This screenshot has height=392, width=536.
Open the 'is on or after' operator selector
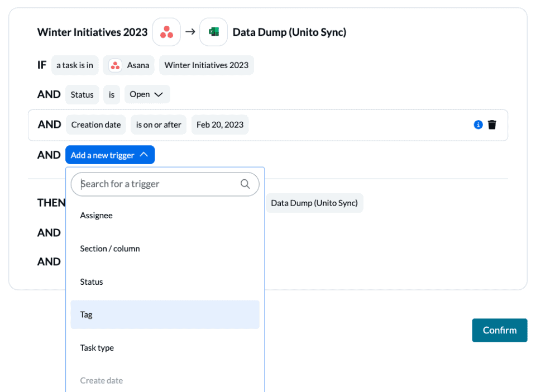[x=159, y=125]
